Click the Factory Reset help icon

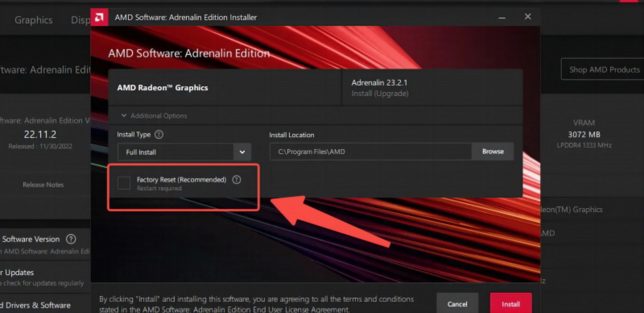pyautogui.click(x=237, y=180)
